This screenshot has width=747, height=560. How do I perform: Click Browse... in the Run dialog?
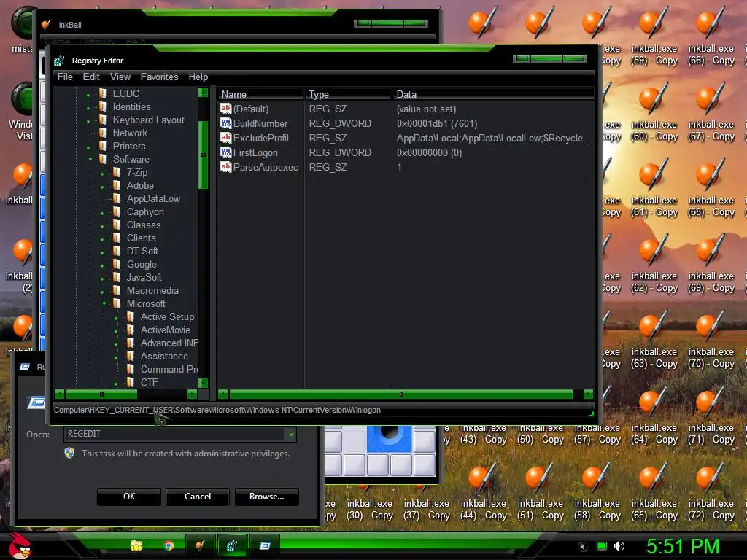267,496
